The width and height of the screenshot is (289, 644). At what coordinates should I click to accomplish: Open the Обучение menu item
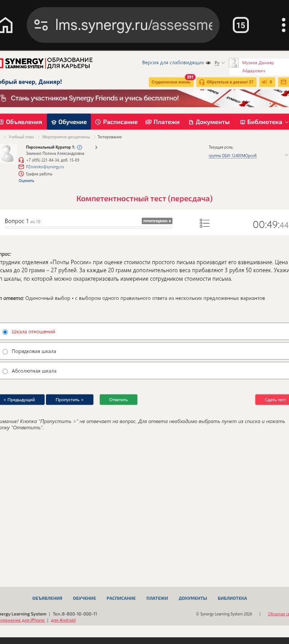[69, 122]
